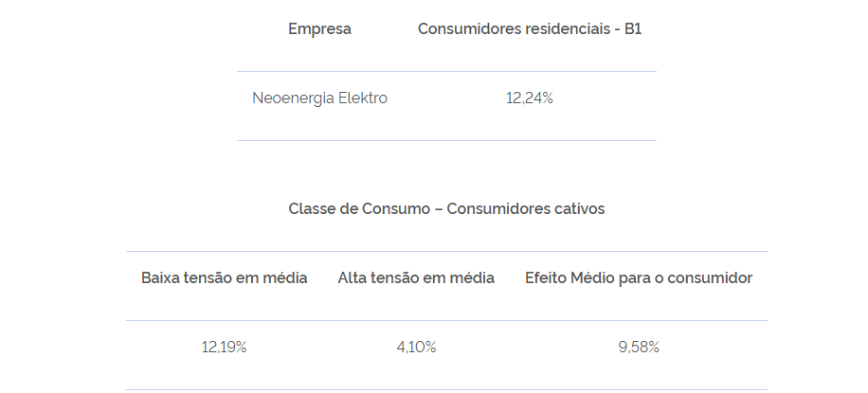Select the 9,58% average effect value
This screenshot has width=868, height=393.
639,347
